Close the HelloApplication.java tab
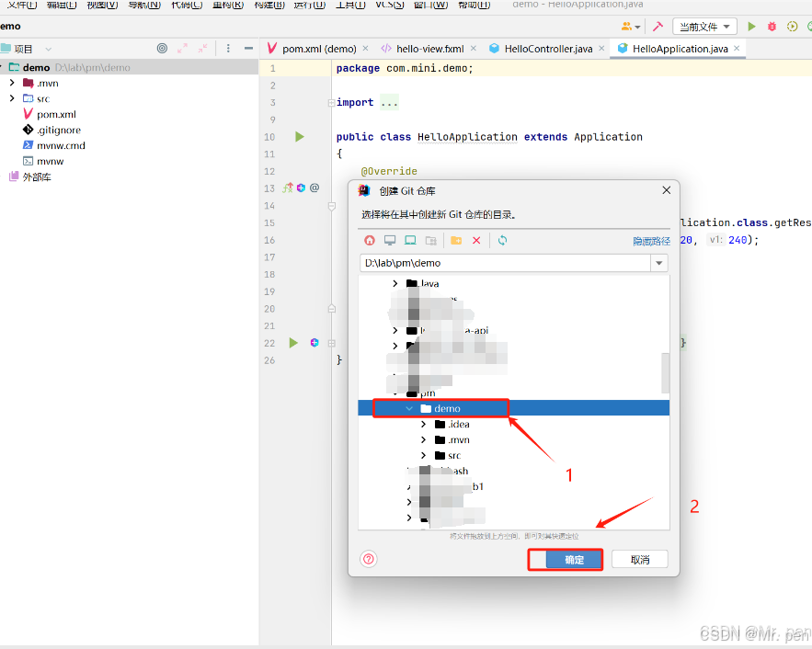Screen dimensions: 812x649 tap(737, 48)
